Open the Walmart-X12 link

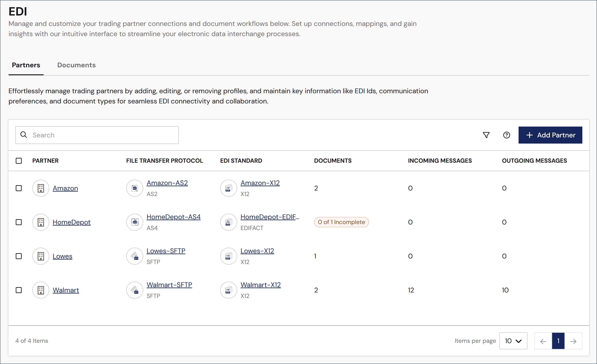click(x=261, y=285)
